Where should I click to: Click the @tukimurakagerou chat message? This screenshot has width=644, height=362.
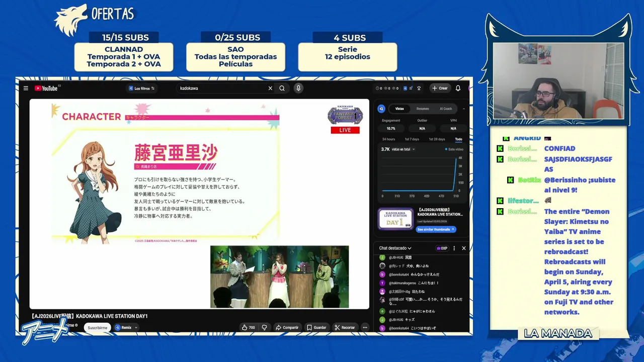[414, 283]
